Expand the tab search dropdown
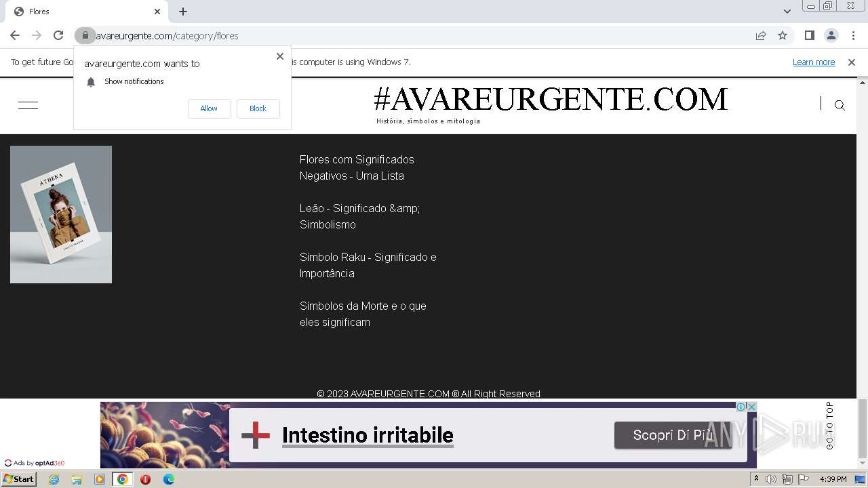 pos(787,12)
